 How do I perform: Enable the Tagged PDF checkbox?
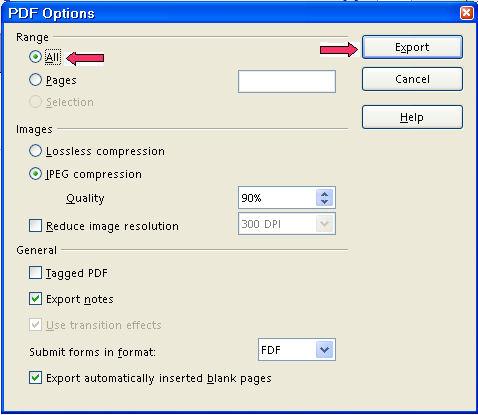[x=35, y=273]
